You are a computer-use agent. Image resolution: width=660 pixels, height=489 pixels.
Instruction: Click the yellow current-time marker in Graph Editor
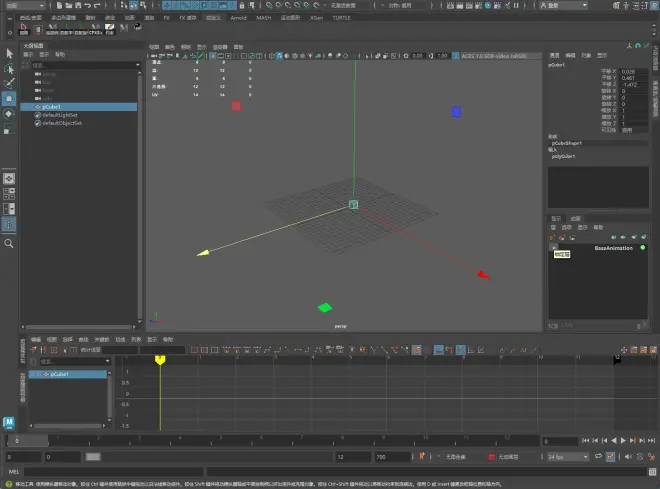159,359
